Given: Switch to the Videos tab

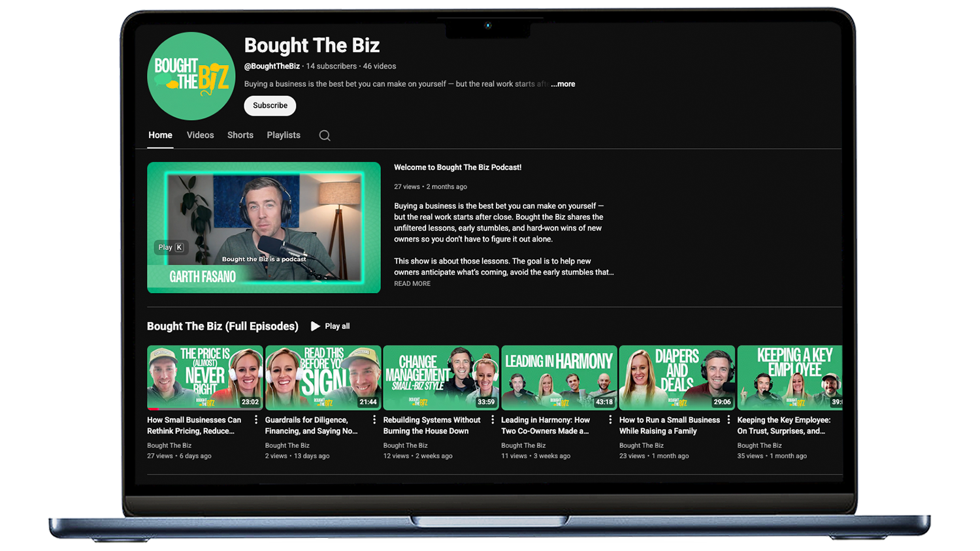Looking at the screenshot, I should pyautogui.click(x=200, y=135).
